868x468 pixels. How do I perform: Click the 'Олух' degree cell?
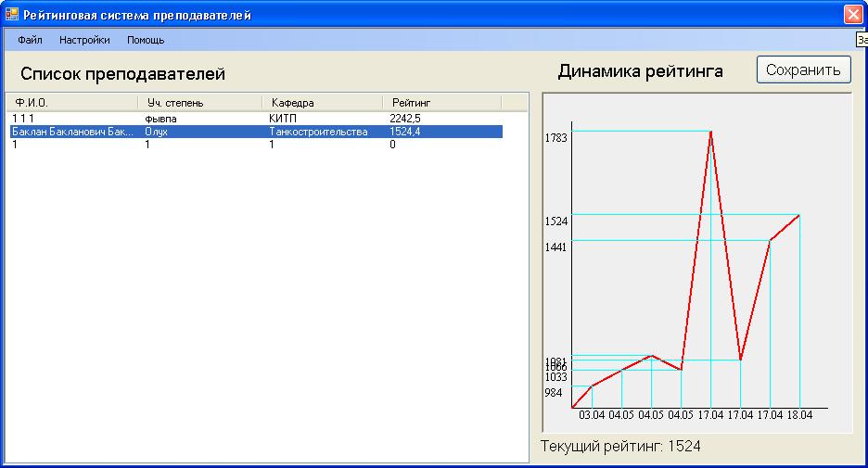pos(156,132)
